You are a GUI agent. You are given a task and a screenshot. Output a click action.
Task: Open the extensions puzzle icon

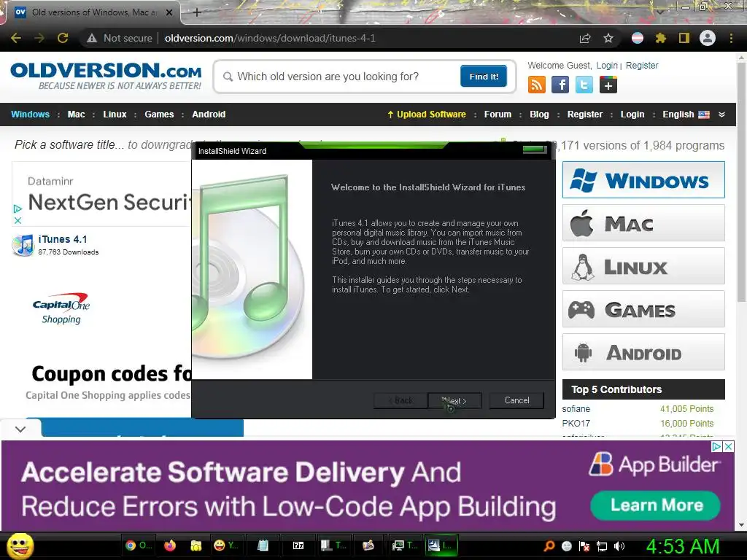coord(660,38)
